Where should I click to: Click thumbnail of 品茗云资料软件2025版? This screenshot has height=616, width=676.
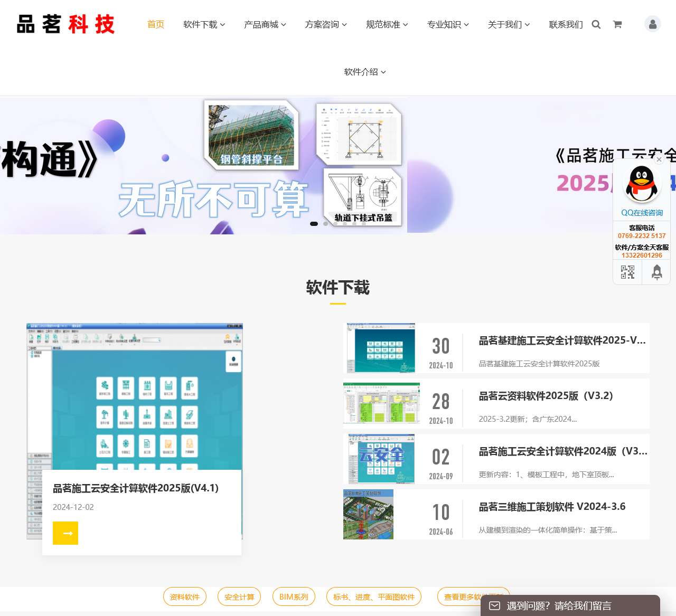pos(381,403)
